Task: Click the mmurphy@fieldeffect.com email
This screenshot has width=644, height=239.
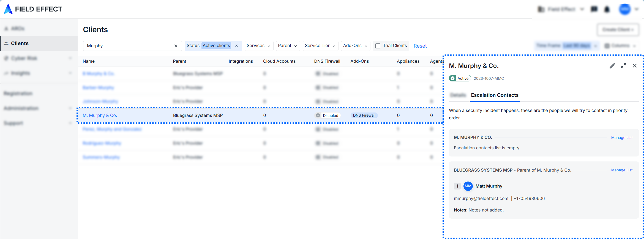Action: 481,199
